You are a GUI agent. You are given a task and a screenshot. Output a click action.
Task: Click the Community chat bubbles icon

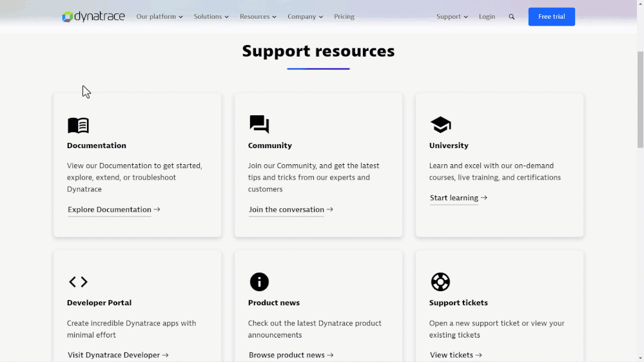coord(259,124)
